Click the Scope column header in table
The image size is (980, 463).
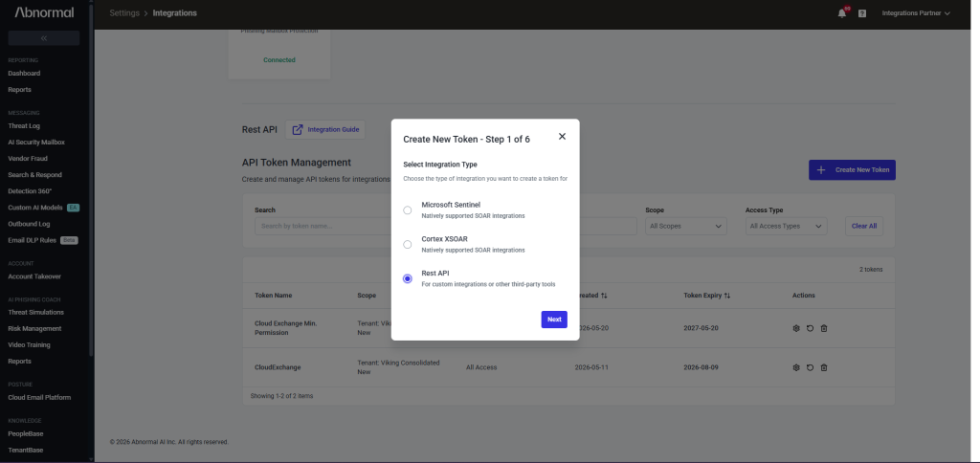[x=367, y=295]
